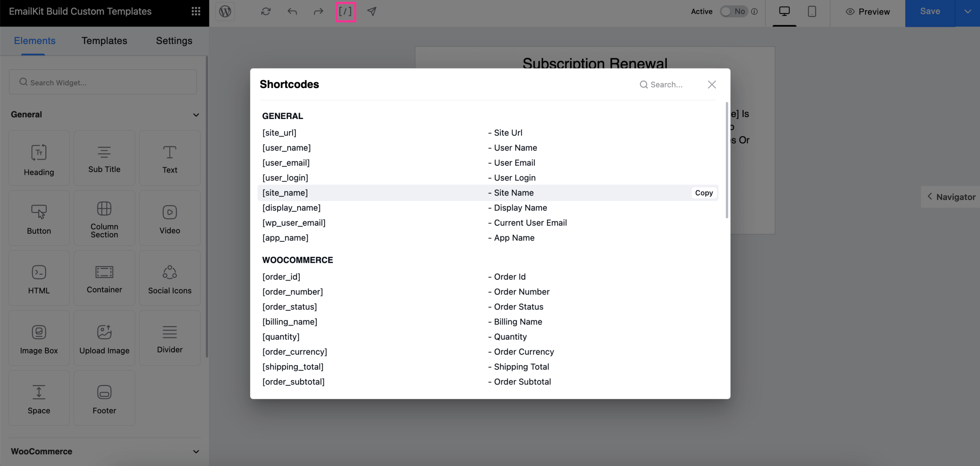Toggle the Active switch
Screen dimensions: 980x466
[x=733, y=11]
